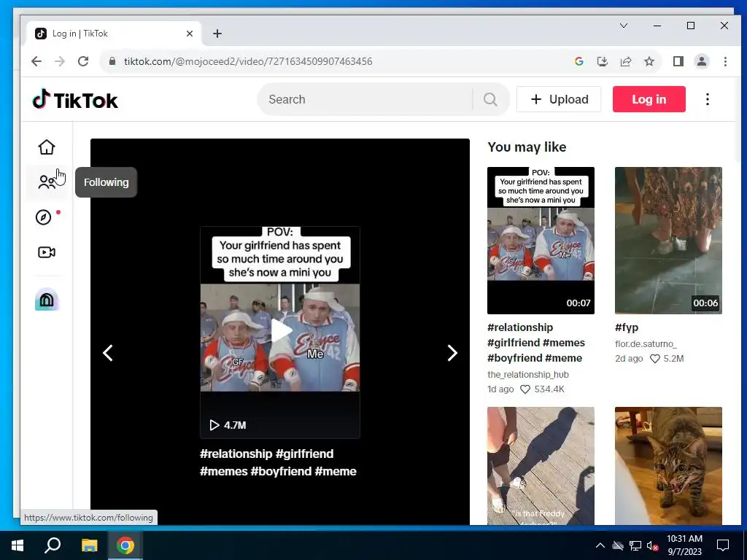Open the shadow on deck video thumbnail
Screen dimensions: 747x560
click(541, 466)
